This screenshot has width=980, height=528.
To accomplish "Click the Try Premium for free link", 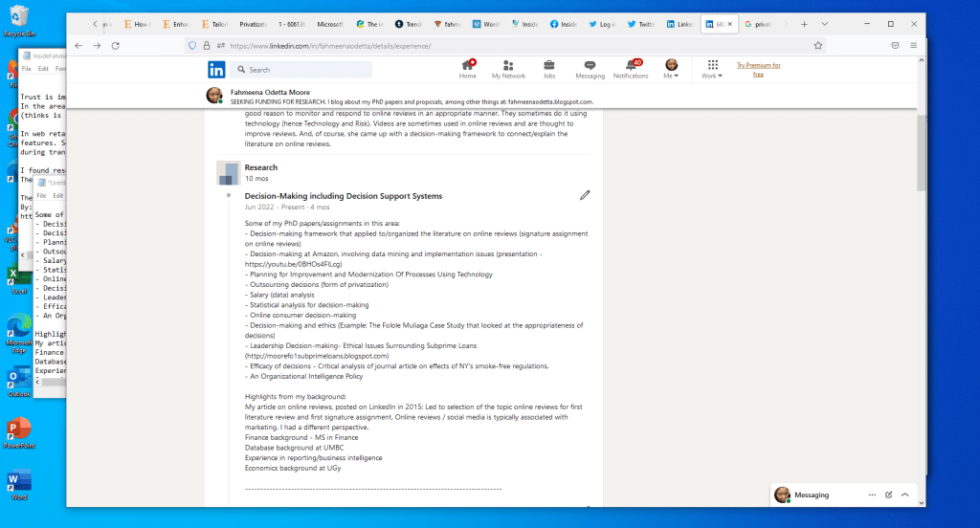I will pos(758,69).
